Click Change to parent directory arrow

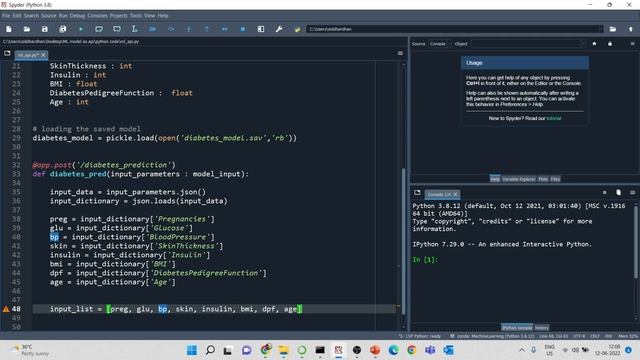click(x=631, y=29)
